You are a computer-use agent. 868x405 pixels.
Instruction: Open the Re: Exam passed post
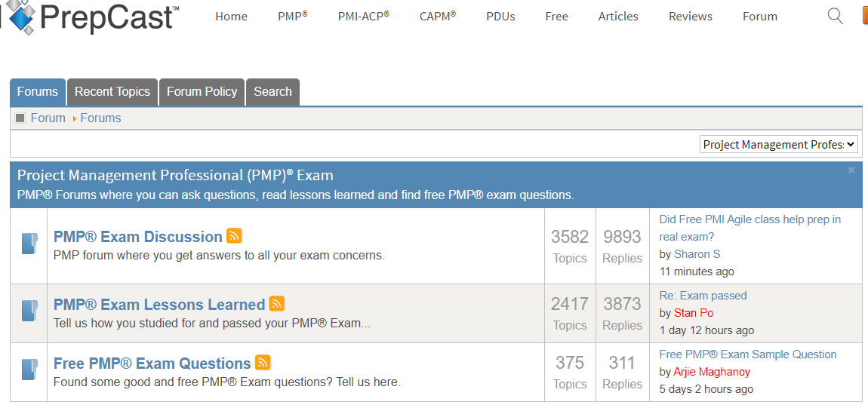pos(703,296)
